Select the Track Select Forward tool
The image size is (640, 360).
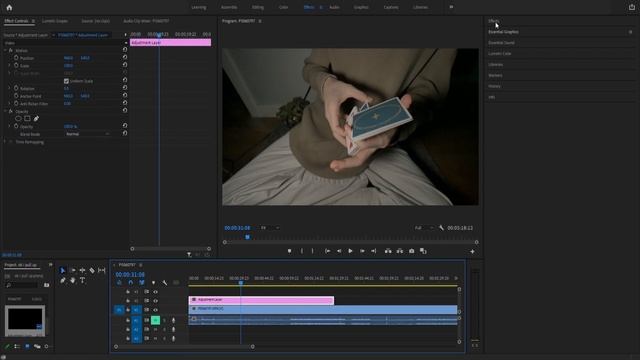[x=73, y=270]
